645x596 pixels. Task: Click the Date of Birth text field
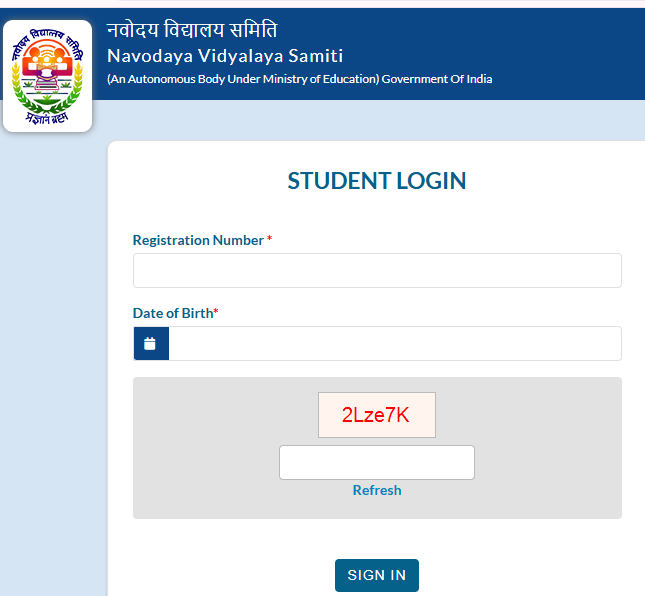coord(395,344)
